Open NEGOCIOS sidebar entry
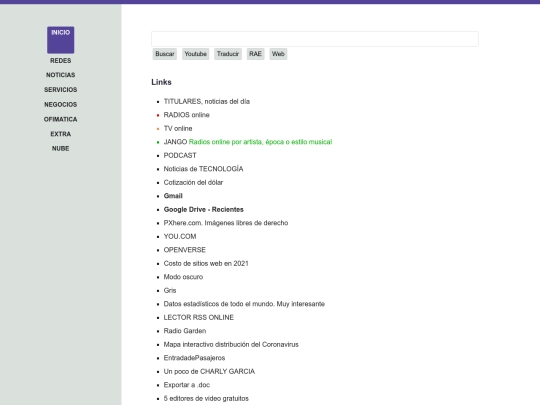The image size is (540, 405). click(x=61, y=105)
